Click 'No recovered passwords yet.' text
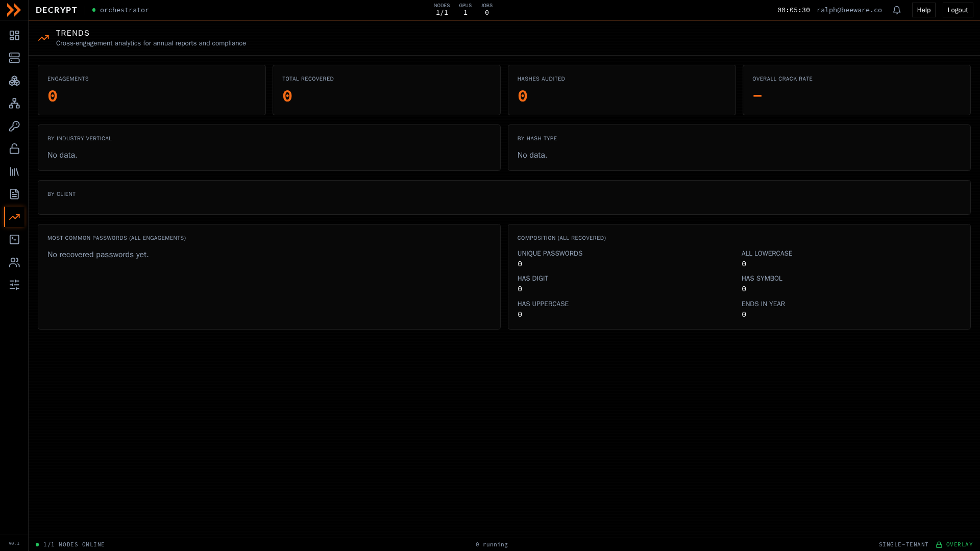 (98, 255)
